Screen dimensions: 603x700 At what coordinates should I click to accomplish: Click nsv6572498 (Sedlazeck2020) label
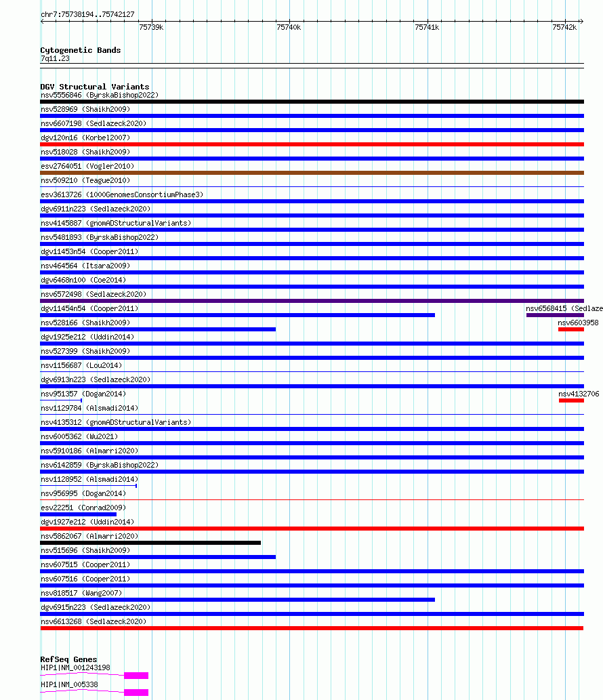93,295
